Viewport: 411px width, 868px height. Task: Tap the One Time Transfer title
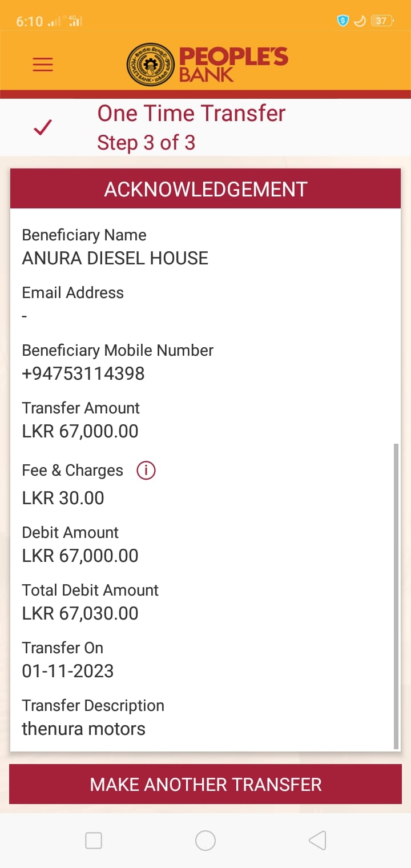coord(191,114)
